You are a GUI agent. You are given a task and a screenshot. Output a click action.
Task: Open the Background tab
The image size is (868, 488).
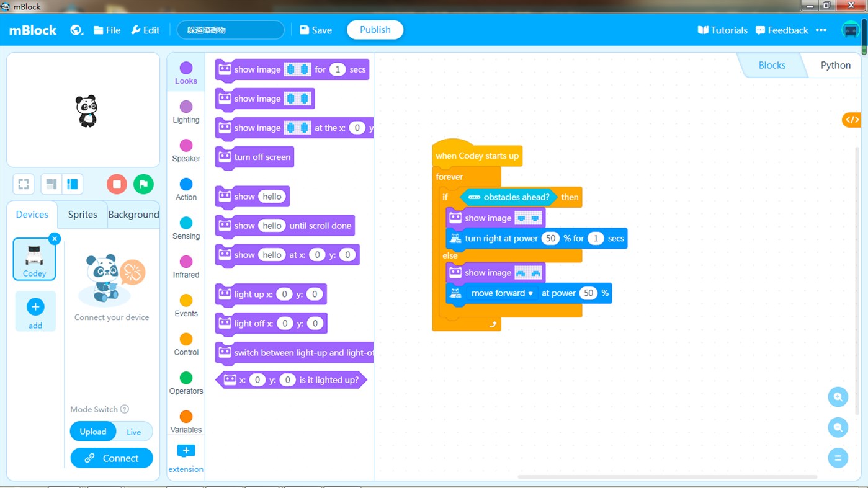[133, 215]
